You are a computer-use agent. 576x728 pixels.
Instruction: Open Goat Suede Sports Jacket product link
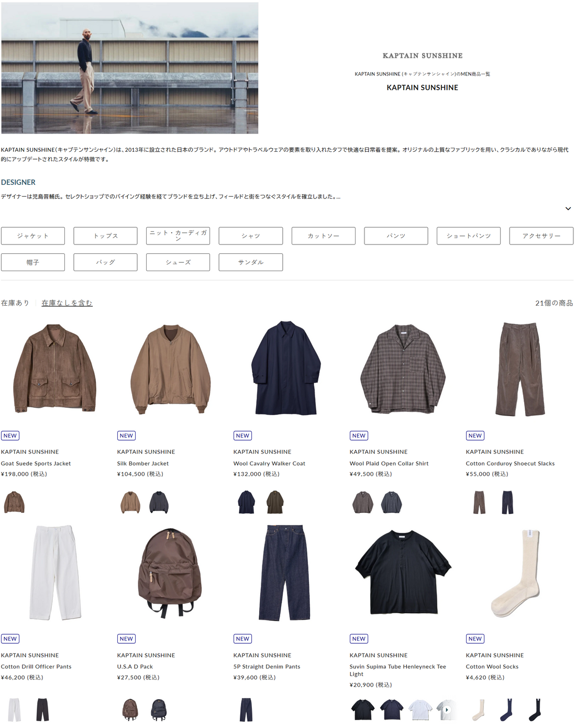(x=36, y=464)
